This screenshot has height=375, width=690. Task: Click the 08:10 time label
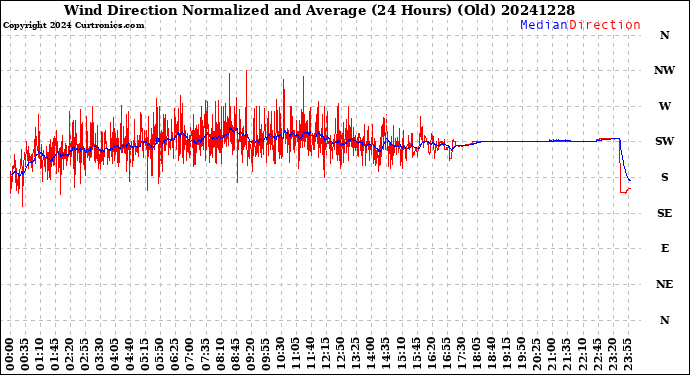[x=220, y=354]
